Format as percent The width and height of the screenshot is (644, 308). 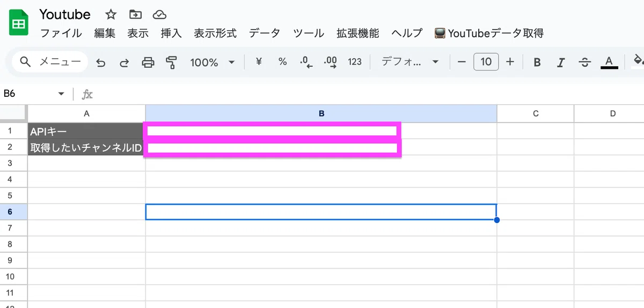(x=282, y=62)
